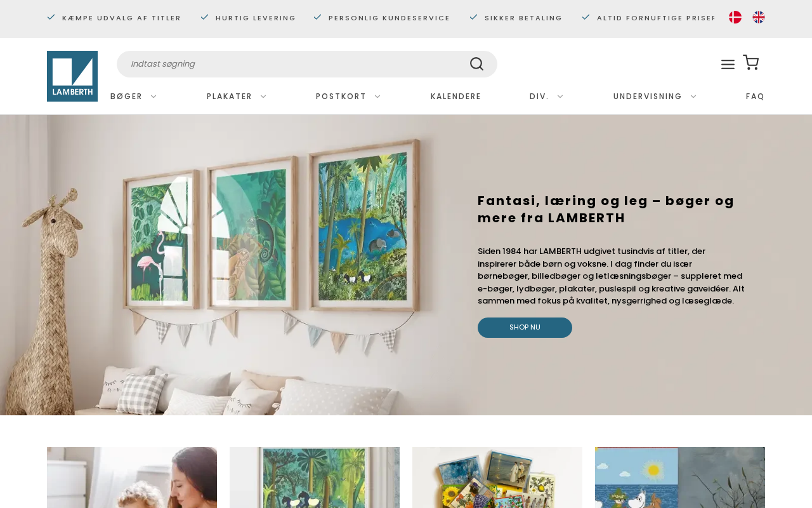Expand the Div. dropdown chevron
This screenshot has width=812, height=508.
560,97
